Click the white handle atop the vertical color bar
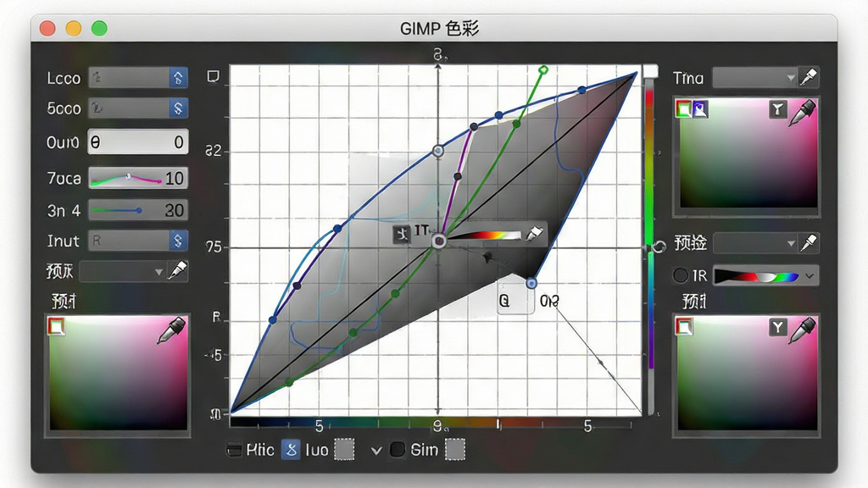The width and height of the screenshot is (868, 488). pyautogui.click(x=650, y=71)
